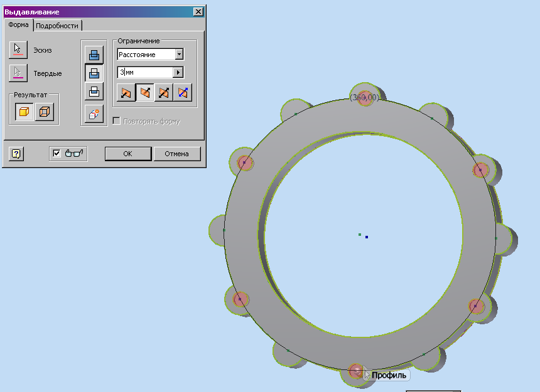Choose solid output in the Результат group
This screenshot has height=392, width=540.
tap(24, 112)
